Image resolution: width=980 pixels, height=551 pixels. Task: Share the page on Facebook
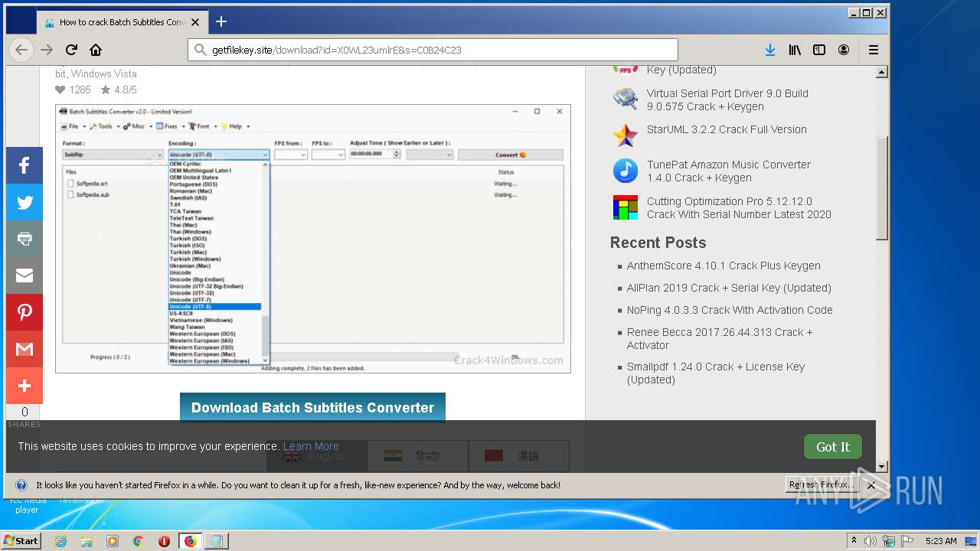24,165
